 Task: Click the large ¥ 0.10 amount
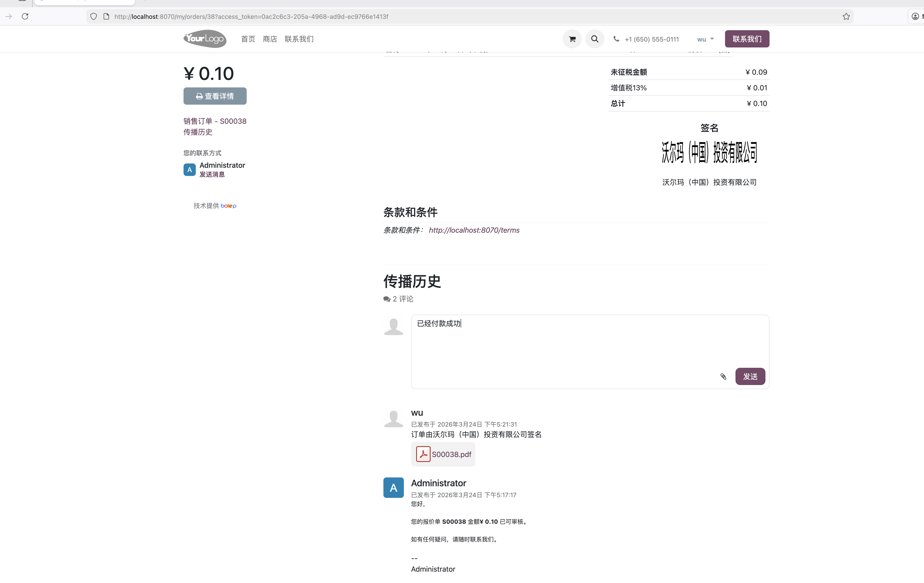coord(208,74)
